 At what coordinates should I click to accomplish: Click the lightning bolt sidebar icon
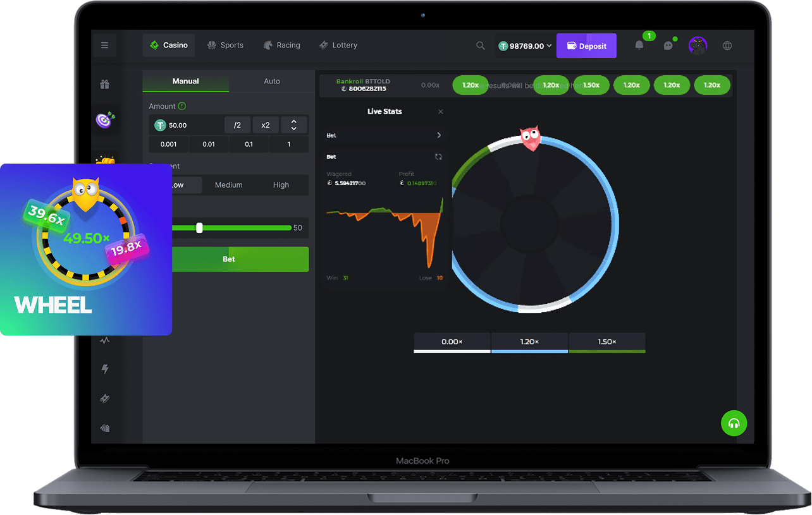[x=105, y=369]
